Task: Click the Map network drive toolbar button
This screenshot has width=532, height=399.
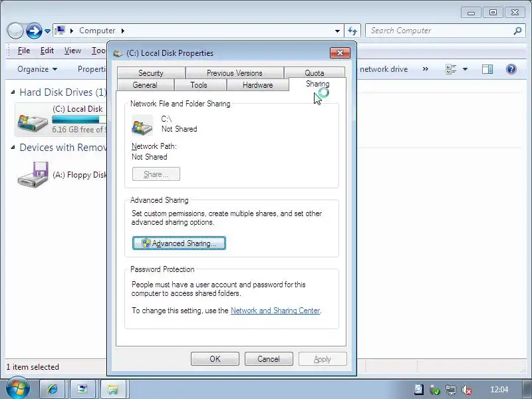Action: tap(384, 69)
